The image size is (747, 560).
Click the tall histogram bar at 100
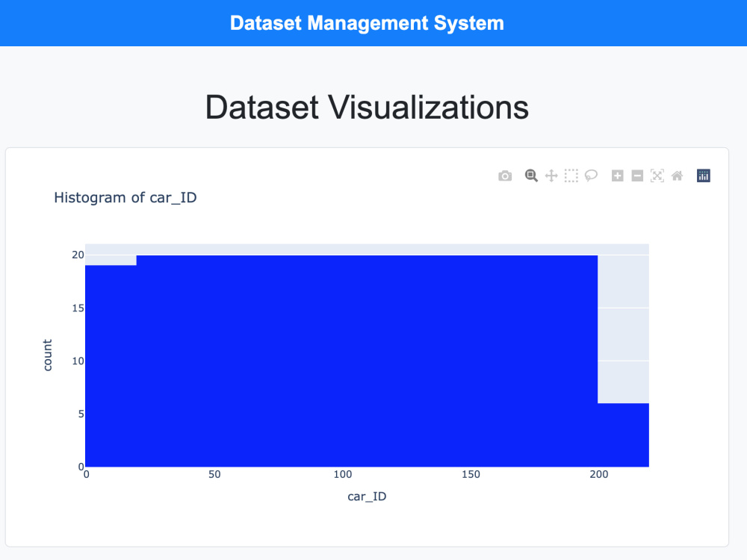point(368,361)
